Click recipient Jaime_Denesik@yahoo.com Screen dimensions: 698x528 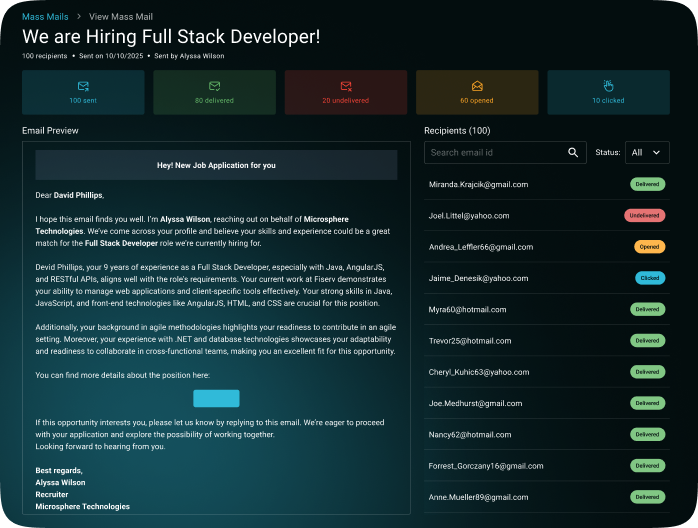[x=479, y=278]
